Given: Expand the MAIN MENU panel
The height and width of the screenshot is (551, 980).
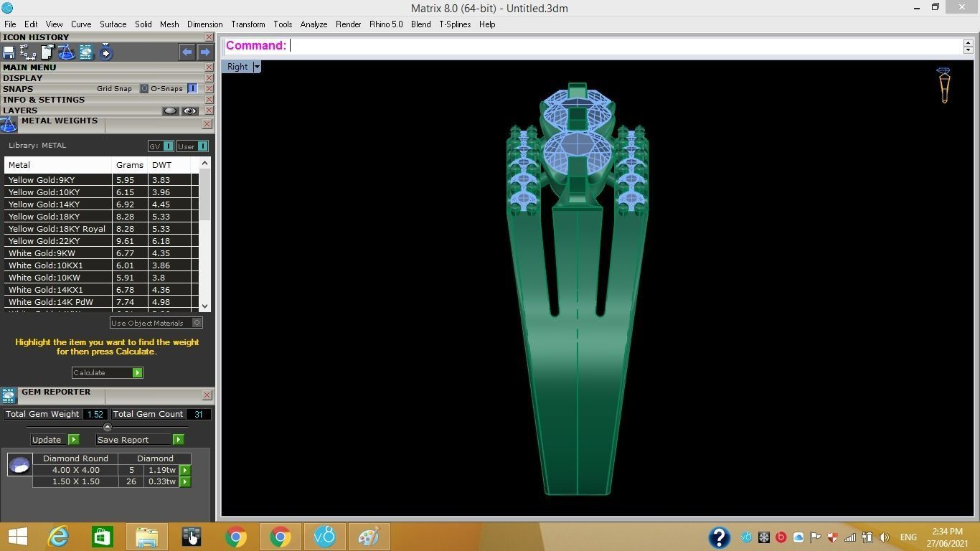Looking at the screenshot, I should click(29, 67).
